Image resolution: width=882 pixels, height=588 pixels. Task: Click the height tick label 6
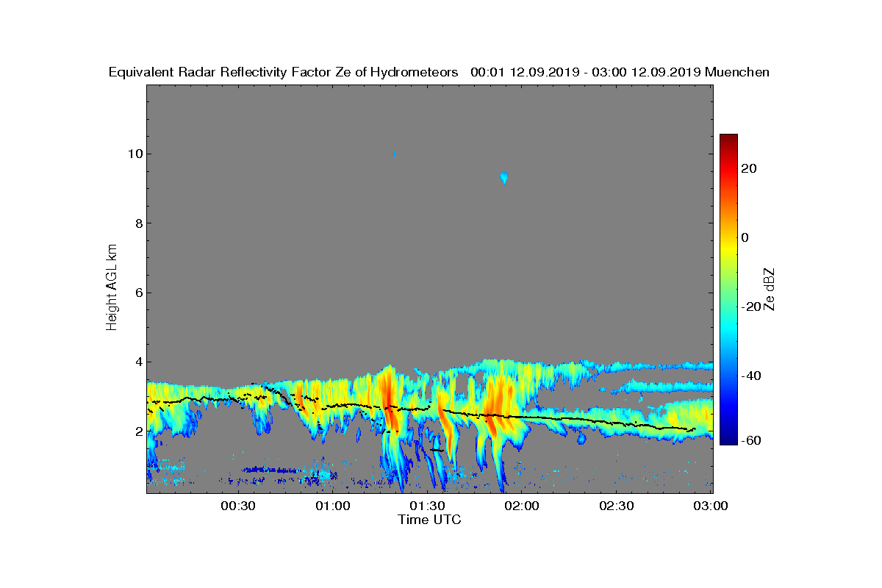click(137, 293)
